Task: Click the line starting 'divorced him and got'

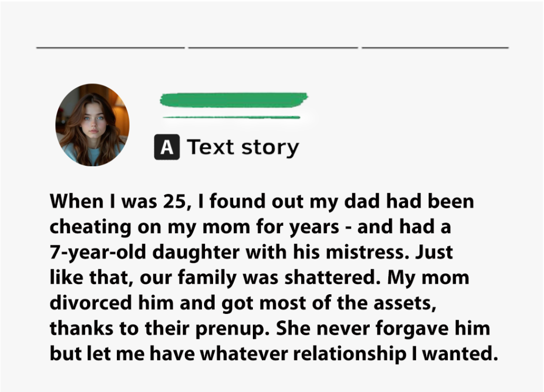Action: click(x=243, y=303)
